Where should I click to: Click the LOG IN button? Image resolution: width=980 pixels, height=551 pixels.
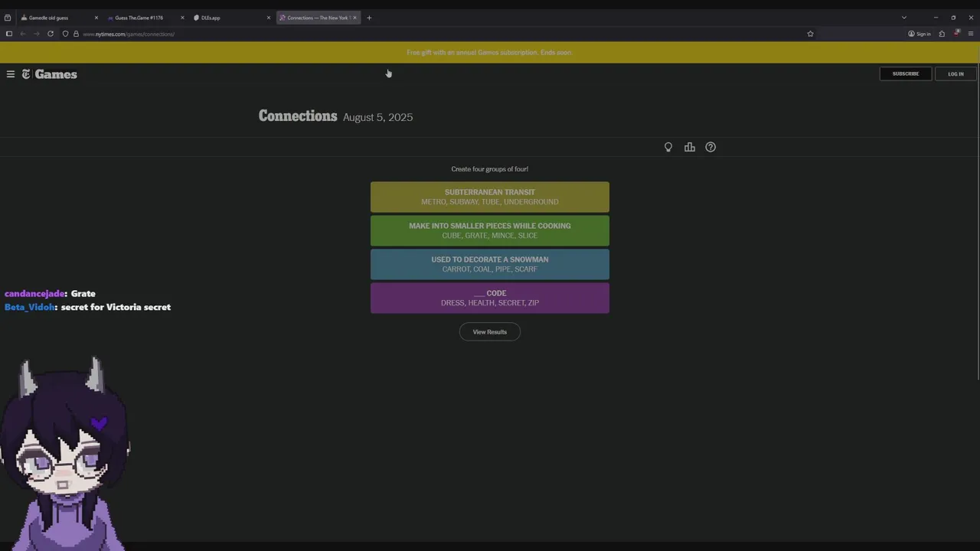(x=955, y=74)
